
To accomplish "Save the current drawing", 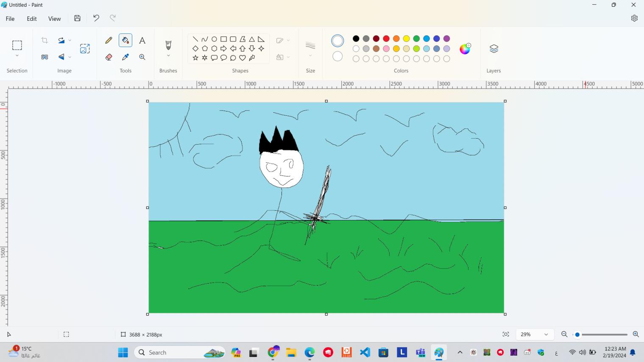I will coord(77,18).
